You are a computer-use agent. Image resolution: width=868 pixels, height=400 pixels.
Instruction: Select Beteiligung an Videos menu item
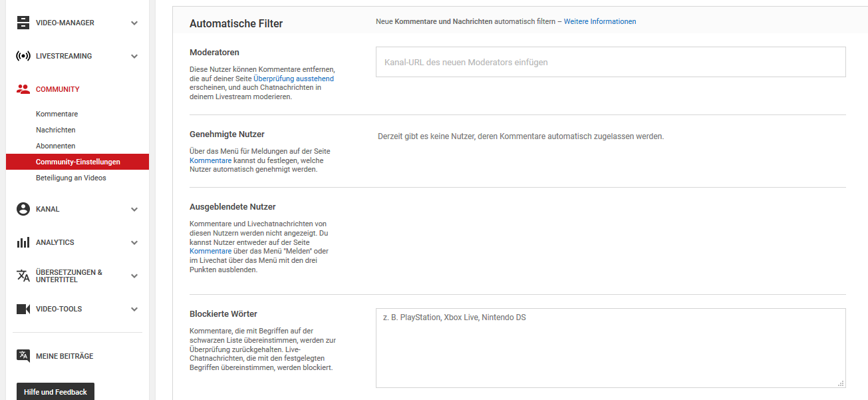71,178
